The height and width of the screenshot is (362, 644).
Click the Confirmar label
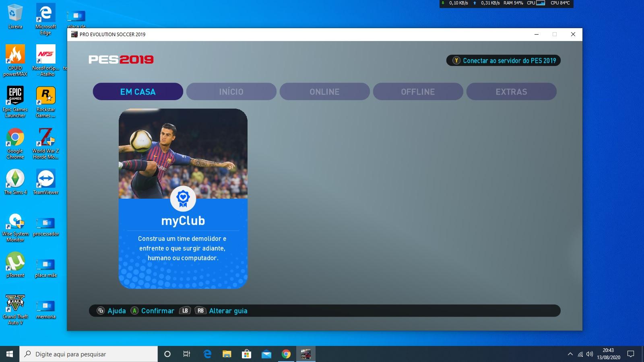pos(158,311)
